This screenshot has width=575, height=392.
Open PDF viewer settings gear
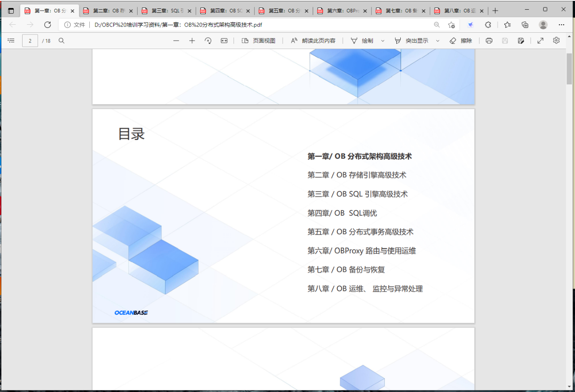pos(556,41)
